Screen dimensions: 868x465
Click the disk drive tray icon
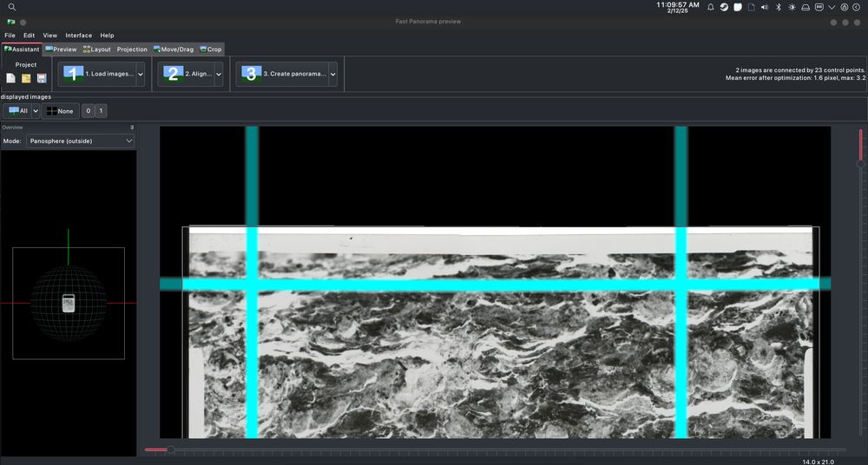pyautogui.click(x=806, y=7)
